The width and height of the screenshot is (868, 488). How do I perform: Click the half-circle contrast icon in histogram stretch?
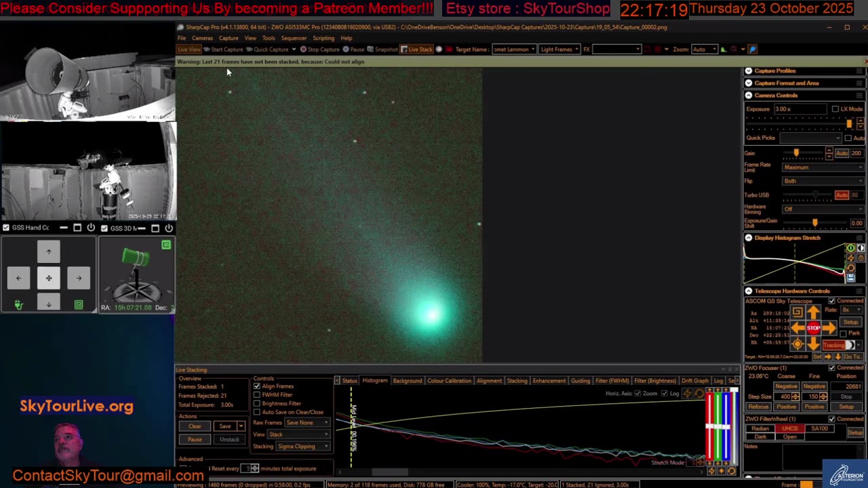tap(861, 248)
